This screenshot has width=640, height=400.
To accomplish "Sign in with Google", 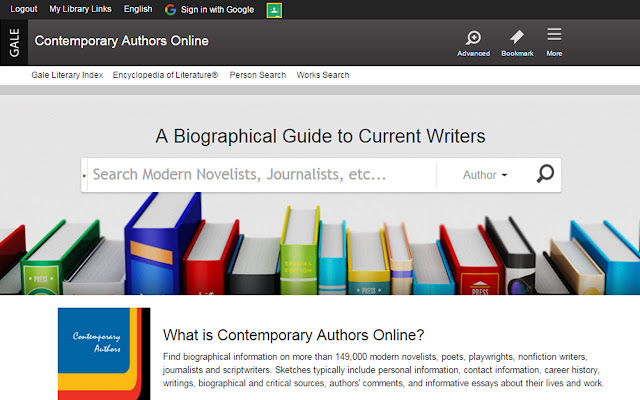I will click(x=217, y=10).
